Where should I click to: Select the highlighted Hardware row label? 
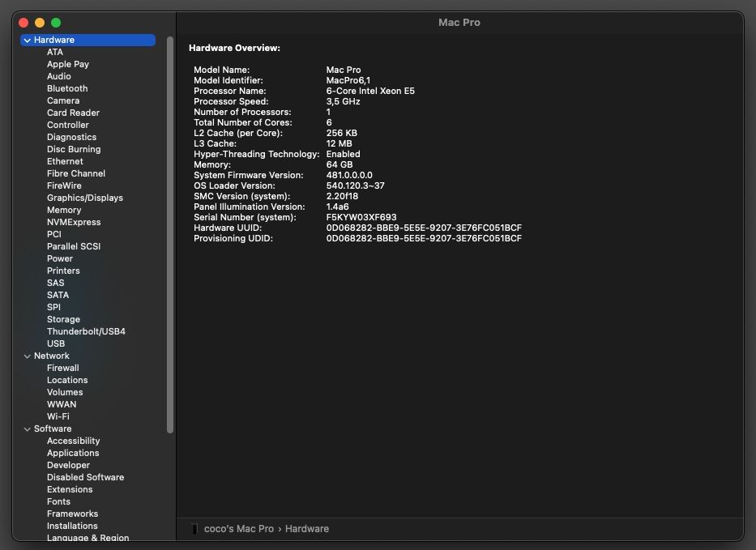click(54, 40)
